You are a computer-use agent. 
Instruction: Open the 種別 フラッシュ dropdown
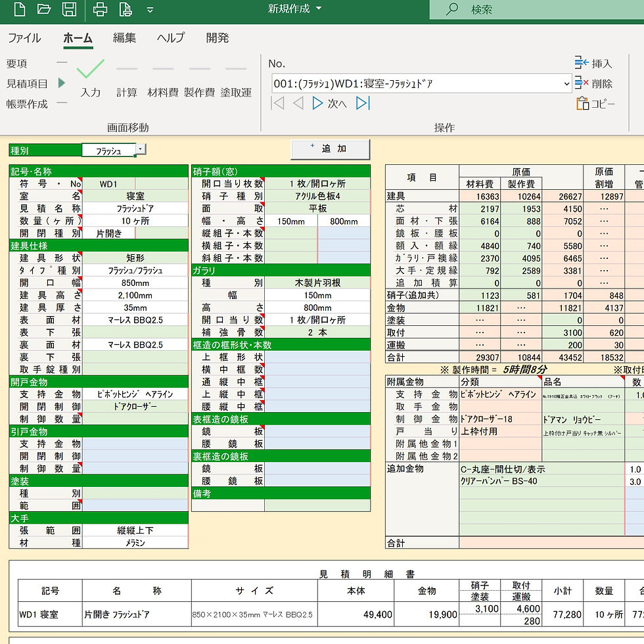click(x=141, y=149)
